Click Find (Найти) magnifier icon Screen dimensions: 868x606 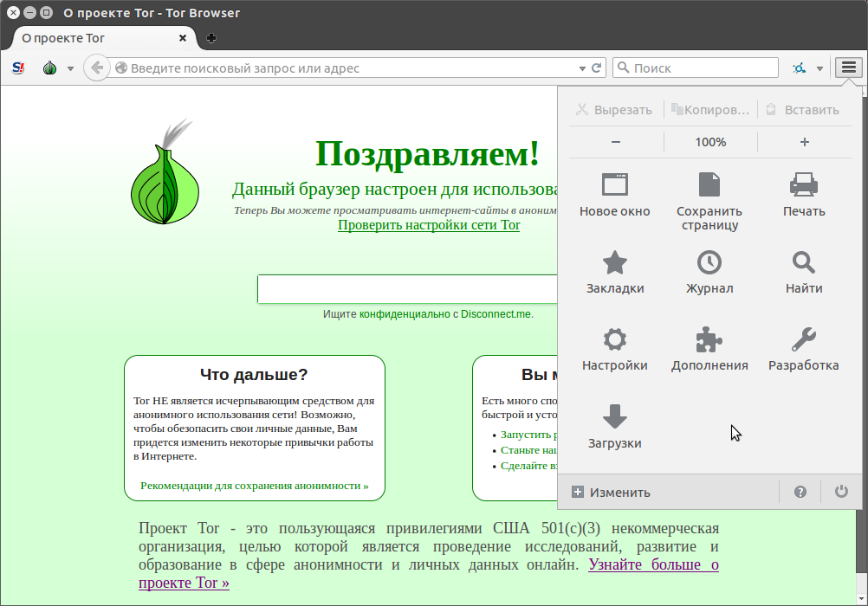(x=804, y=262)
